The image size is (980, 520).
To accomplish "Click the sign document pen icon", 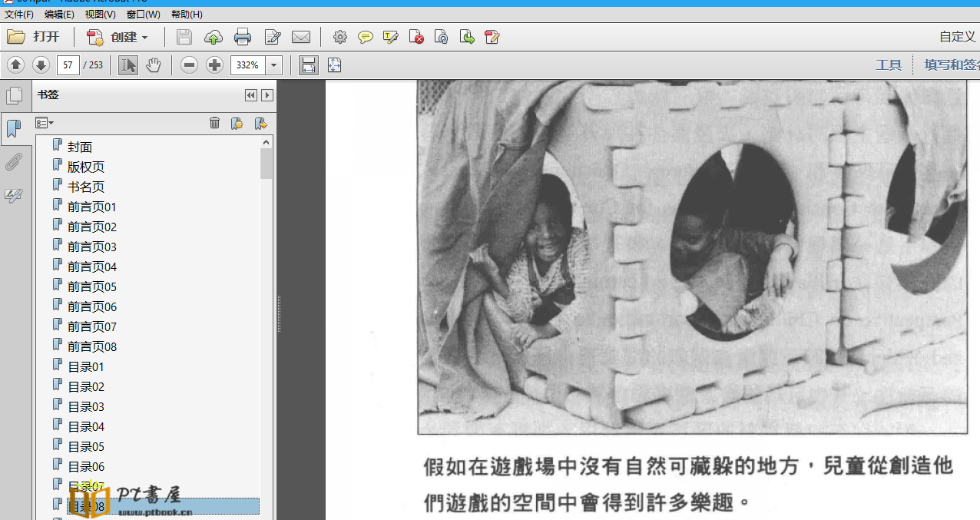I will pyautogui.click(x=273, y=37).
